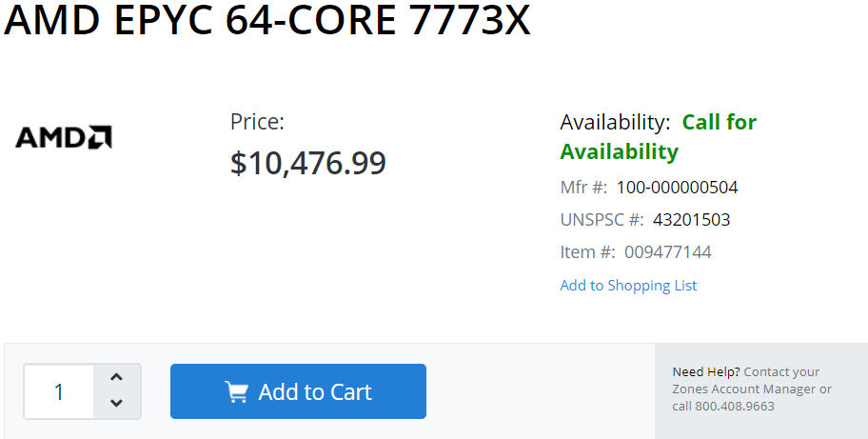Click the Price label
The image size is (868, 439).
pos(257,122)
